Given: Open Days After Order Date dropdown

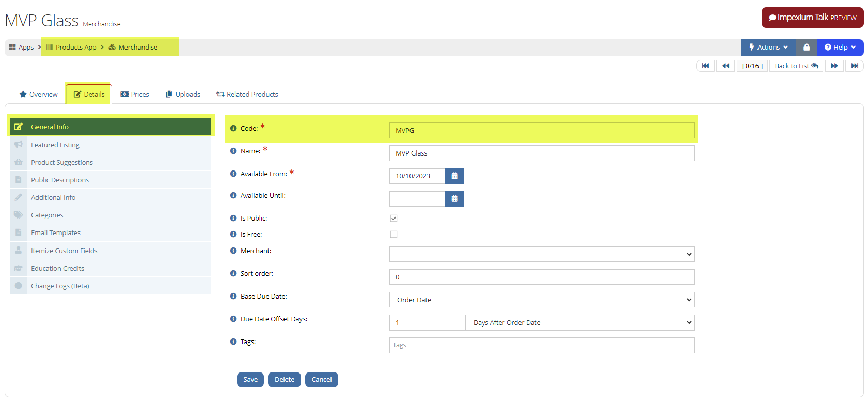Looking at the screenshot, I should pyautogui.click(x=580, y=322).
